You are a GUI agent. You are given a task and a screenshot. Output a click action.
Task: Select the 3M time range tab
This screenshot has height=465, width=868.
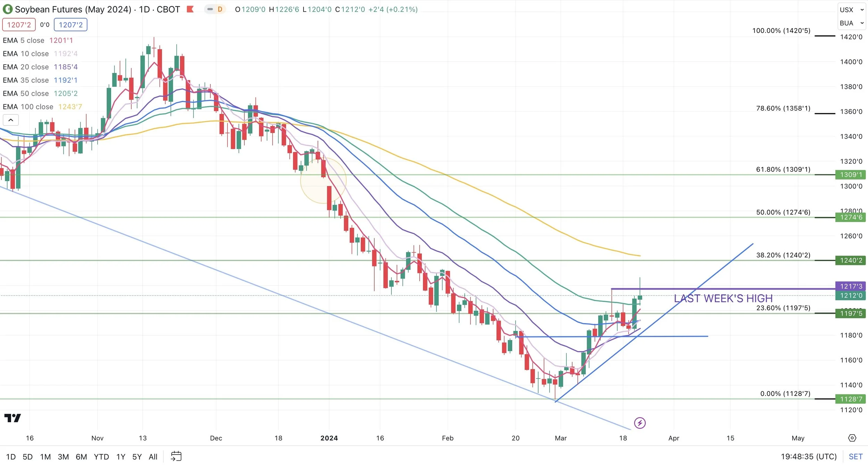click(63, 457)
